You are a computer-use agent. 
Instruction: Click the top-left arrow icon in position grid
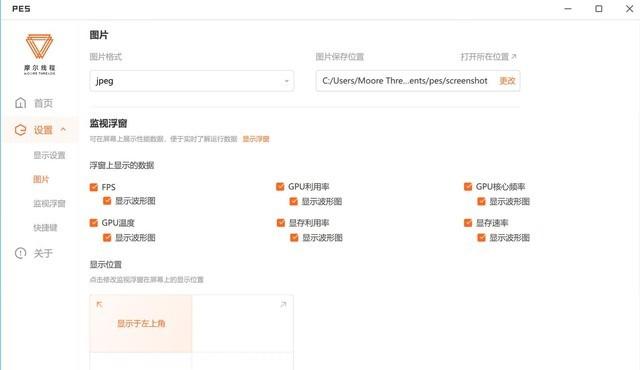tap(99, 304)
